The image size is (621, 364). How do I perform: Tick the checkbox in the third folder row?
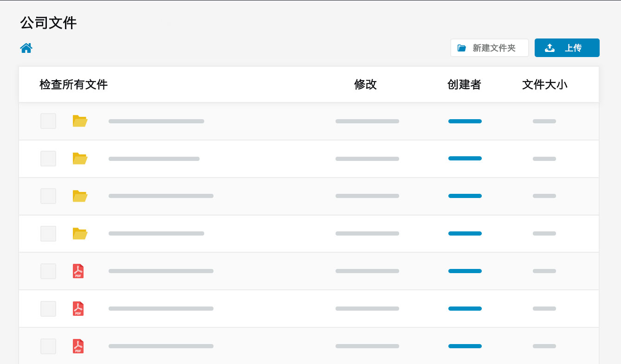pyautogui.click(x=48, y=196)
